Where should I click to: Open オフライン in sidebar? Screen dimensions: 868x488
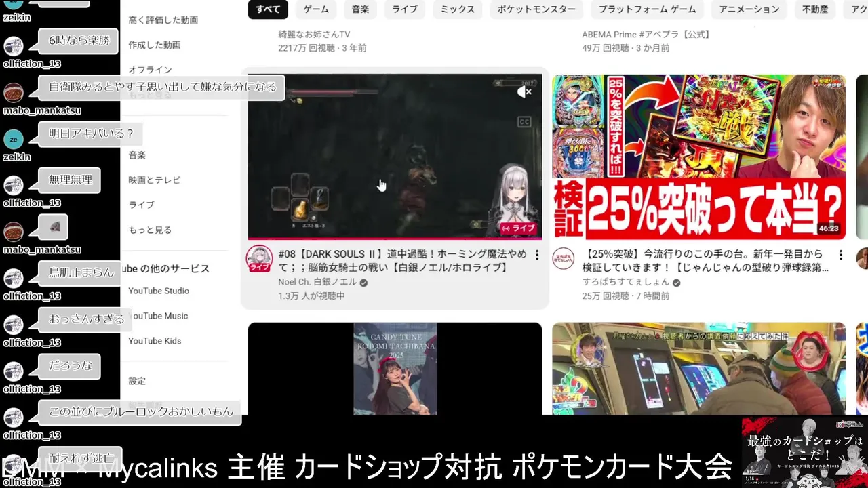click(151, 70)
